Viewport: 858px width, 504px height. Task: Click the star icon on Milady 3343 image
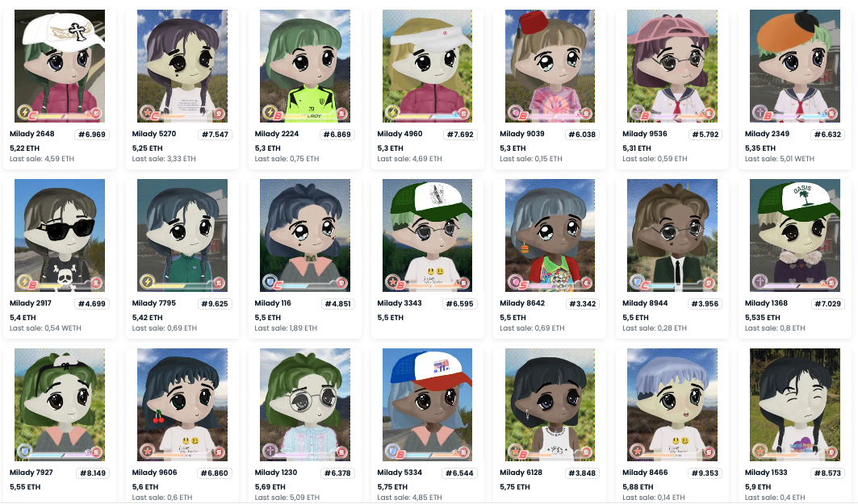[x=391, y=281]
